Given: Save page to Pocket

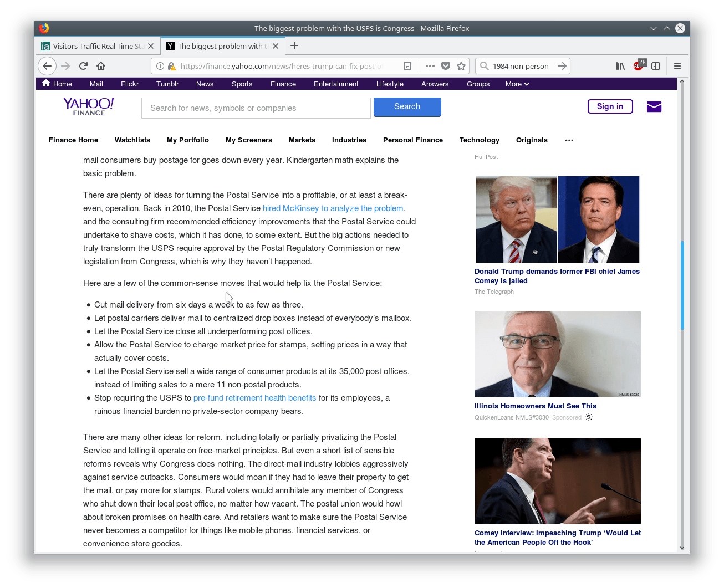Looking at the screenshot, I should 445,66.
